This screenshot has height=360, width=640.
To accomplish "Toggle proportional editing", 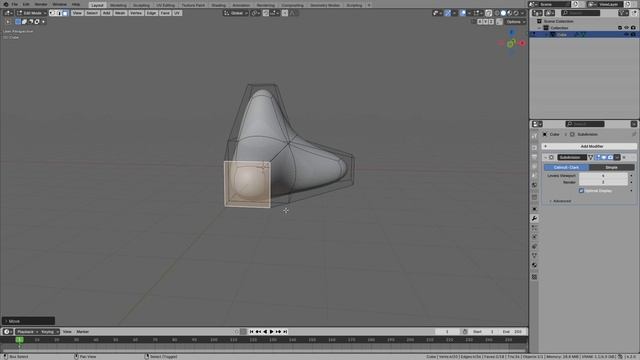I will pos(285,13).
